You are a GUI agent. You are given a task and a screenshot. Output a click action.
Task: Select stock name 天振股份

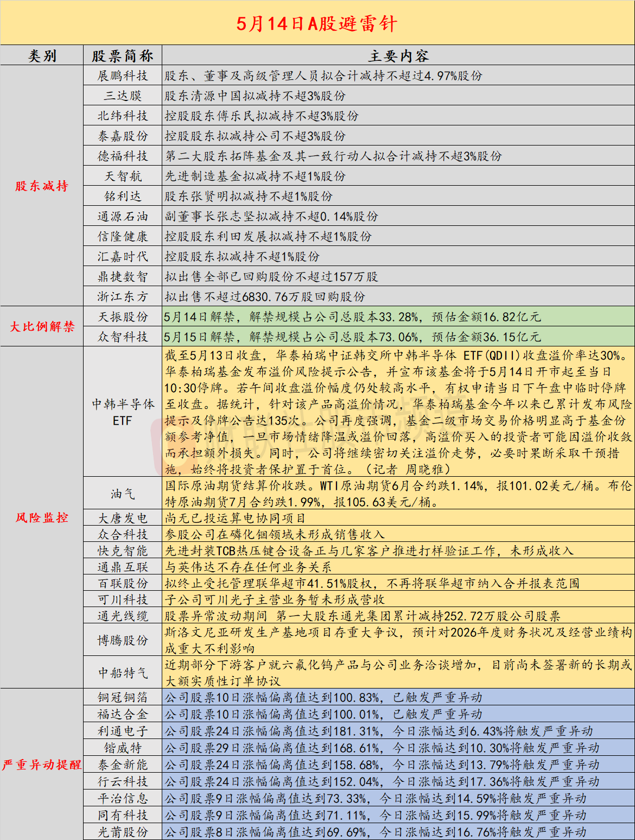123,317
